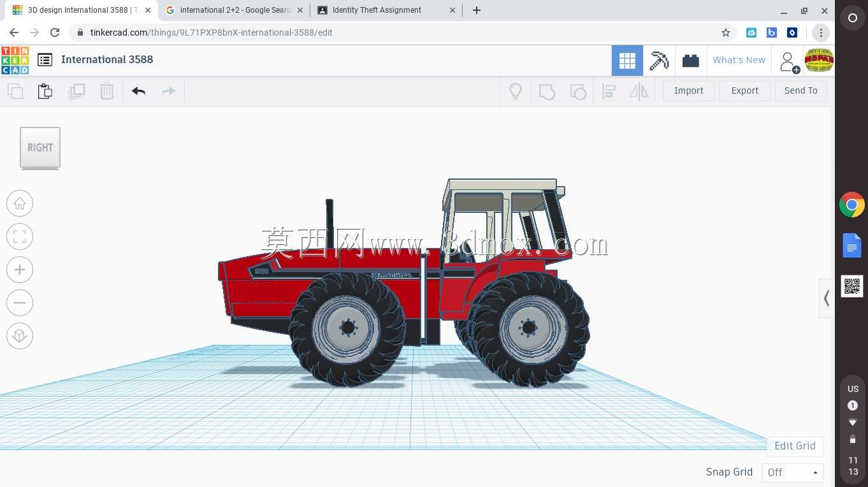Open a new browser tab

coord(477,10)
